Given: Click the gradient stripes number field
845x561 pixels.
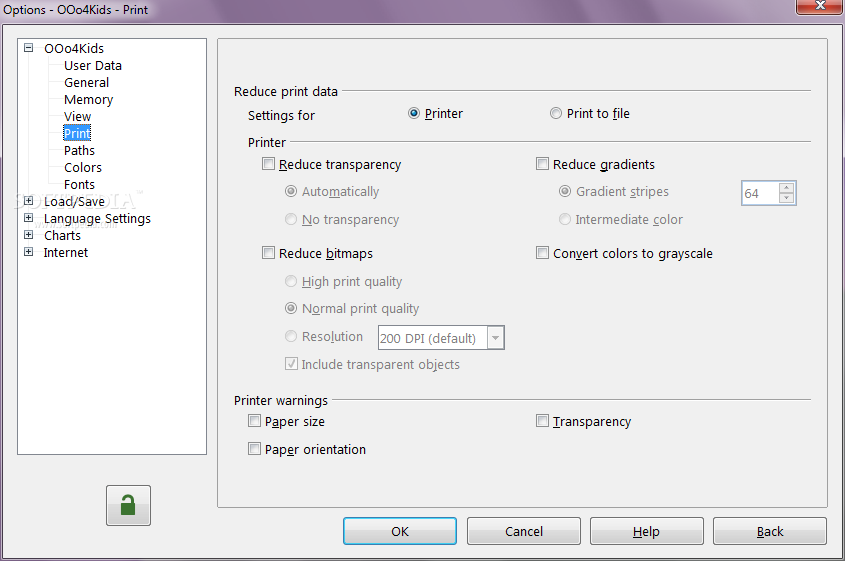Looking at the screenshot, I should 760,193.
